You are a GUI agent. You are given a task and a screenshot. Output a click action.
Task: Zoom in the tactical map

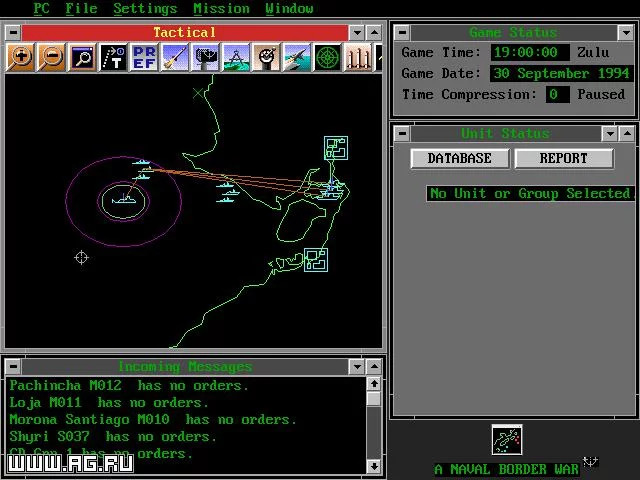point(20,58)
